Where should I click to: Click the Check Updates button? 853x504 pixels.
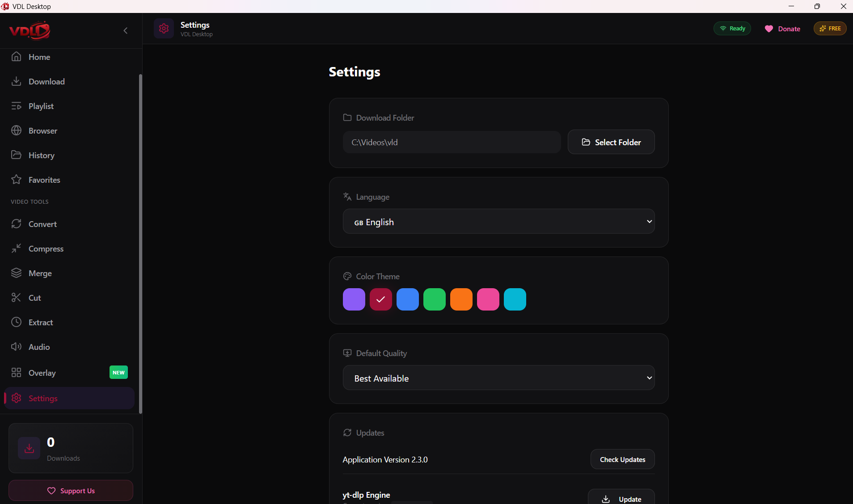622,459
